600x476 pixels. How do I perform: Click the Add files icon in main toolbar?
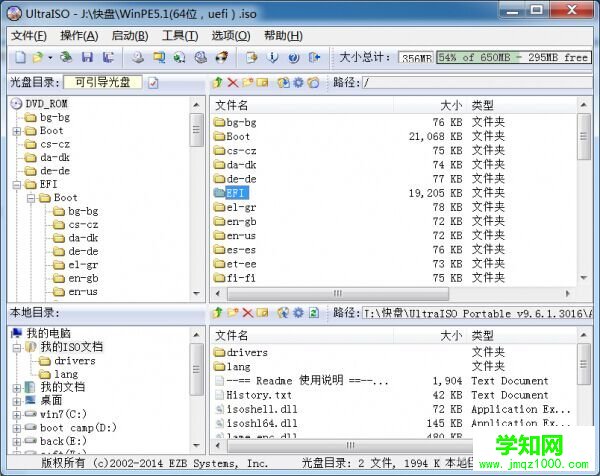click(251, 58)
